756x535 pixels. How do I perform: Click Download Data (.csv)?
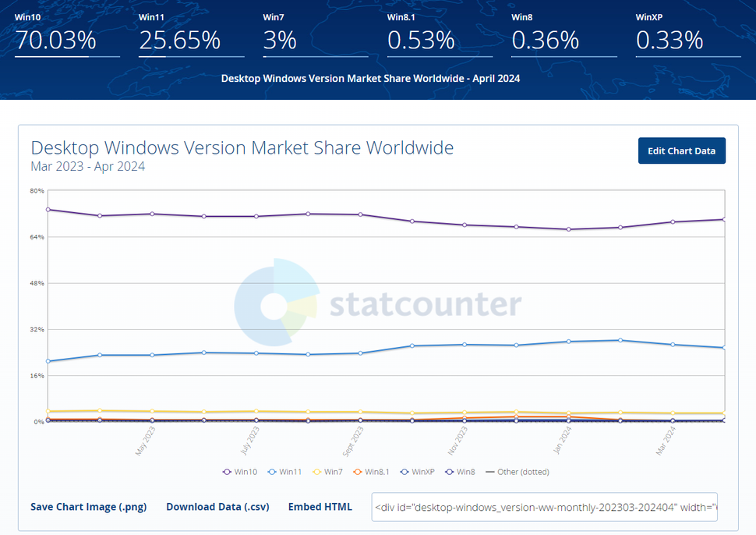point(217,506)
